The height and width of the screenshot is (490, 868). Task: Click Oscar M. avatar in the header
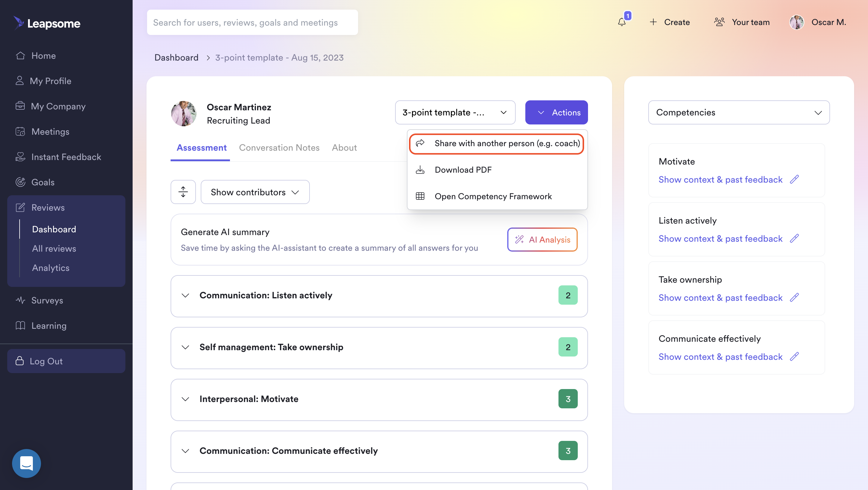[x=797, y=22]
